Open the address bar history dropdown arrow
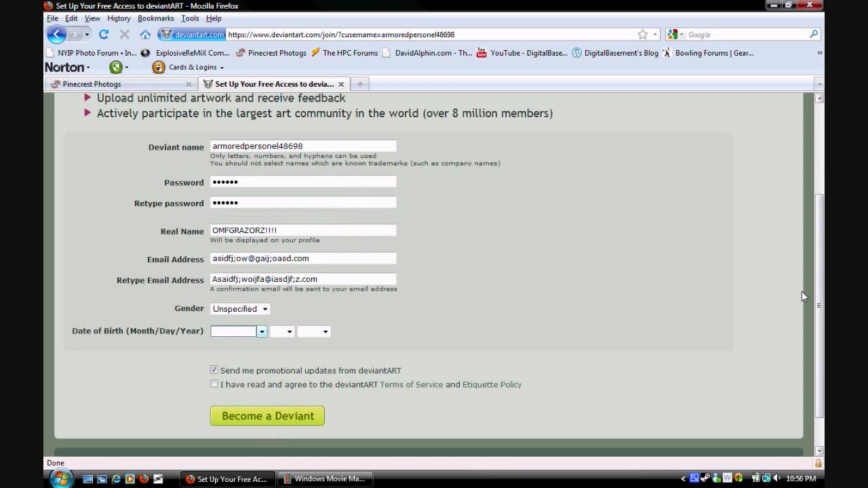Screen dimensions: 868x488 tap(655, 35)
